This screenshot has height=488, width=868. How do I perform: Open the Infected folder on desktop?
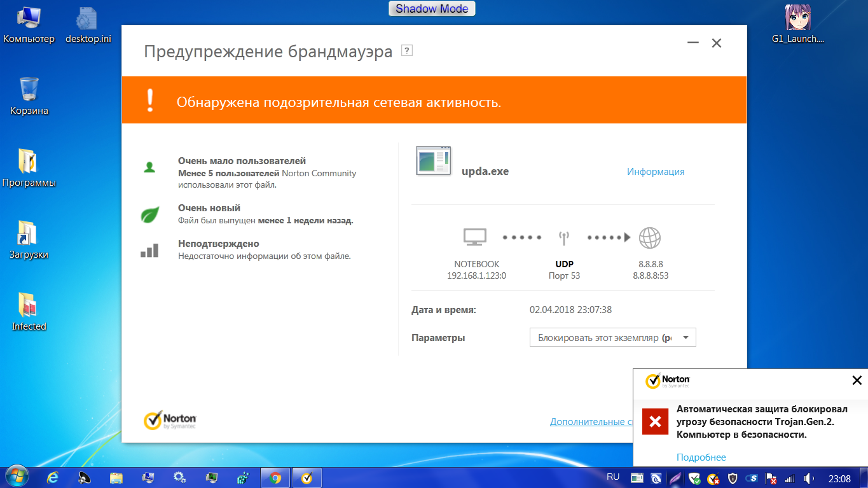(29, 312)
